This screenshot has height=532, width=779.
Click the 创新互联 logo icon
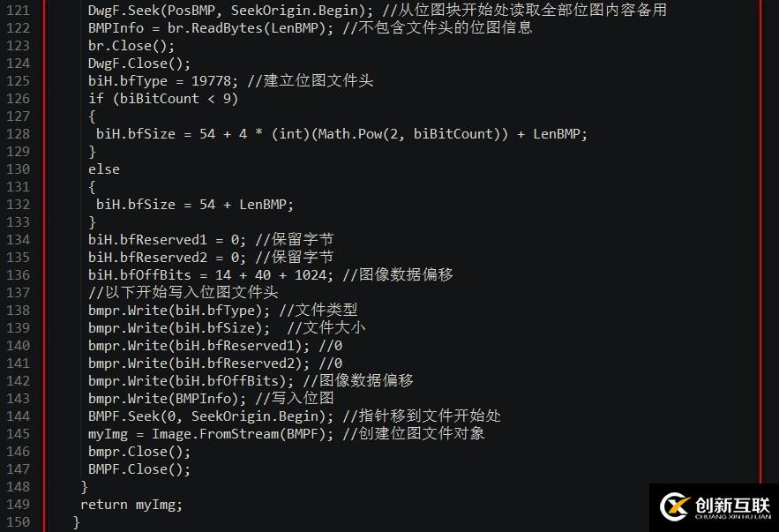[x=675, y=506]
